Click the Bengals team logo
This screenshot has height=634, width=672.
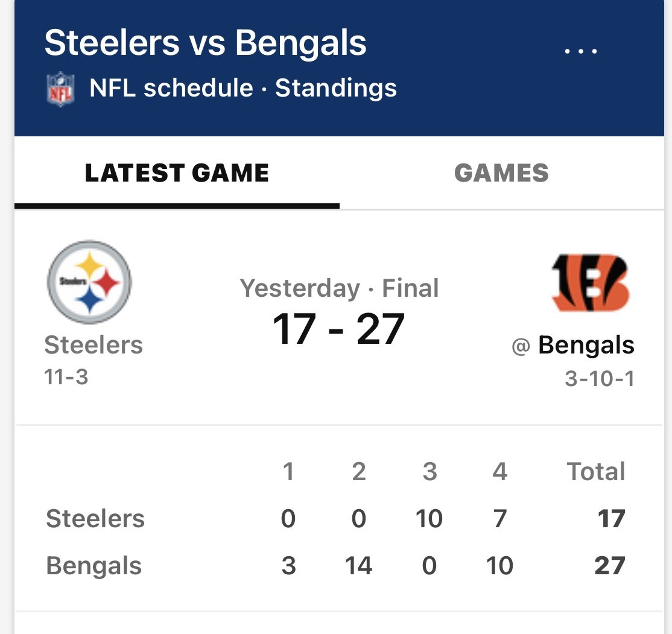591,282
